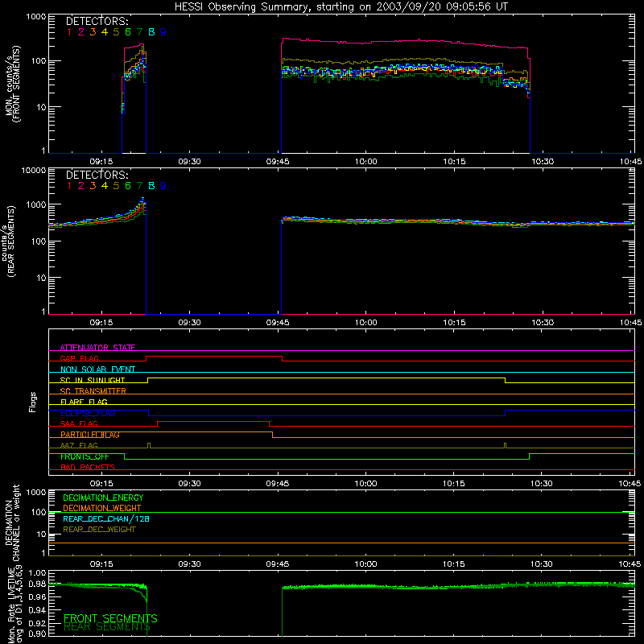Click detector number 1 in front segments legend
This screenshot has height=644, width=644.
coord(69,32)
